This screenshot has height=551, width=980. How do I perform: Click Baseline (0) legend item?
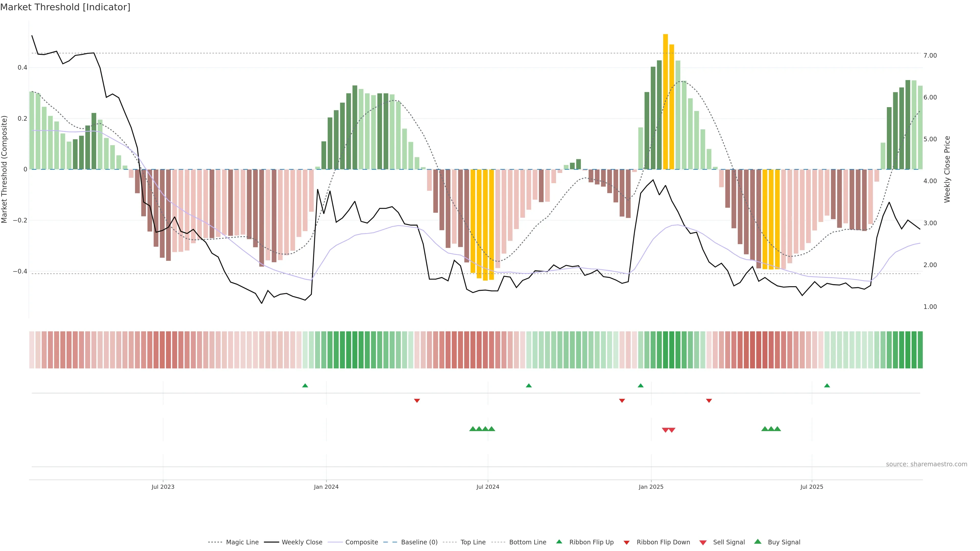point(419,542)
